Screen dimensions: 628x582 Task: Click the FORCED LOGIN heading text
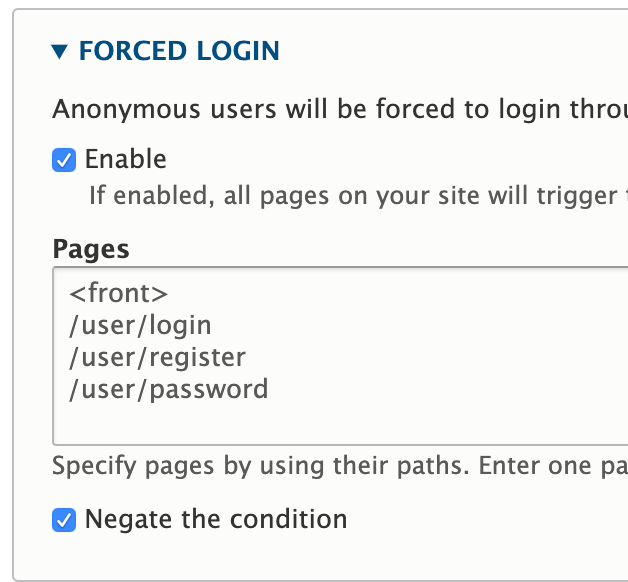click(179, 51)
